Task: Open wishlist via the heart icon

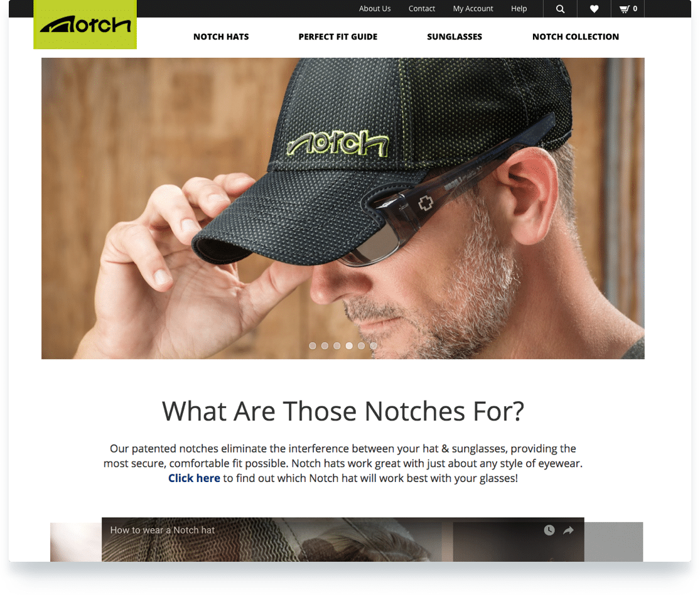Action: pos(594,9)
